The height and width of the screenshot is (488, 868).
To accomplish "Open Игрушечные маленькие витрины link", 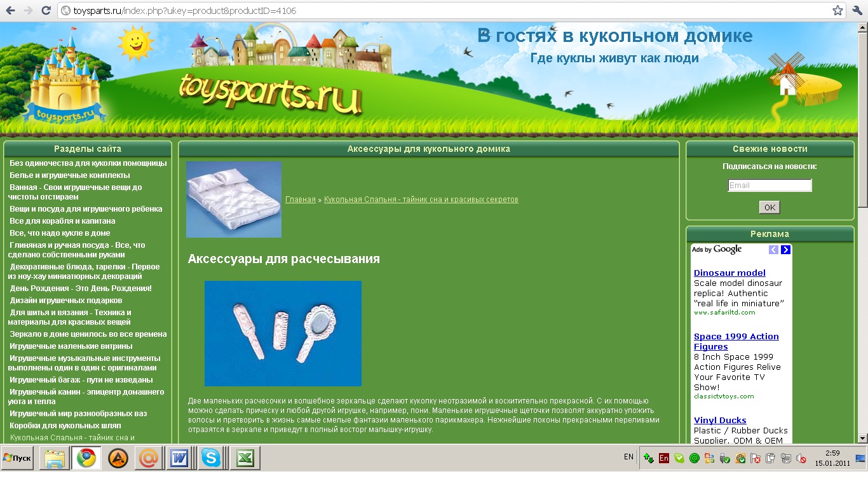I will point(71,346).
